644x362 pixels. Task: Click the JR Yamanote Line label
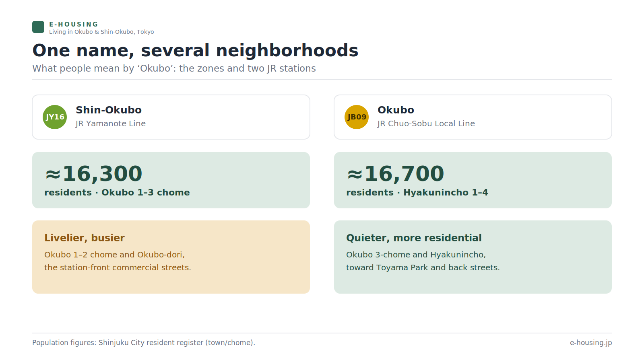click(111, 123)
